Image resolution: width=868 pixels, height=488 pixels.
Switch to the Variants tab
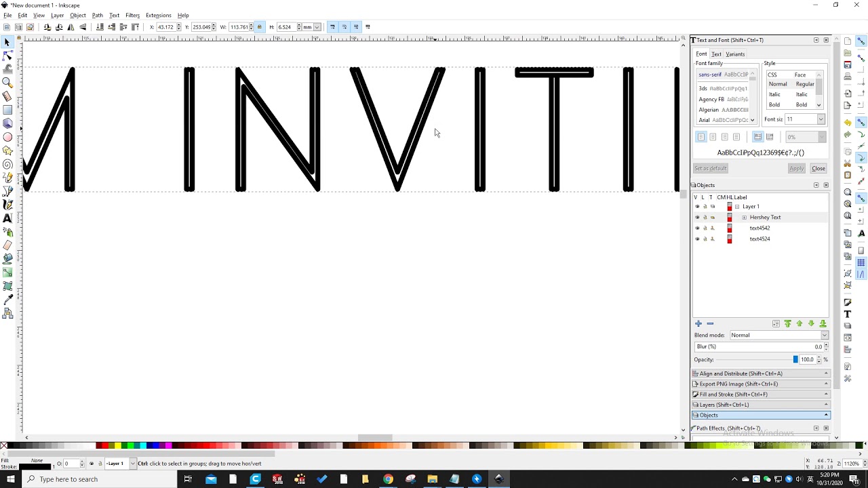[x=735, y=54]
